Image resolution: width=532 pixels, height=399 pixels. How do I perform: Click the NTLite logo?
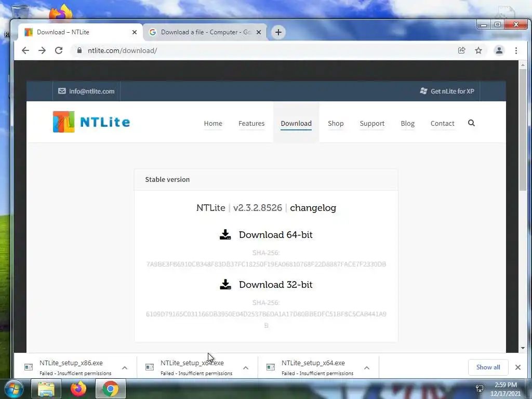pos(91,122)
